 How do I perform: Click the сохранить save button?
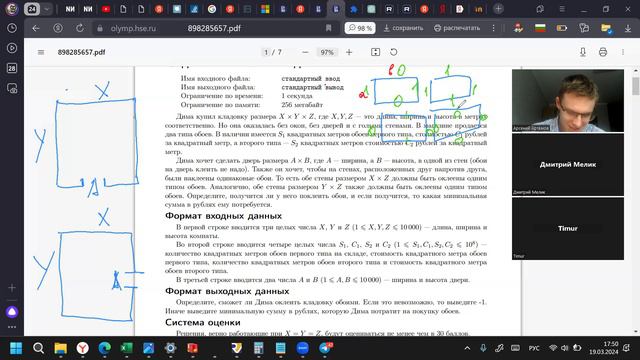tap(403, 28)
